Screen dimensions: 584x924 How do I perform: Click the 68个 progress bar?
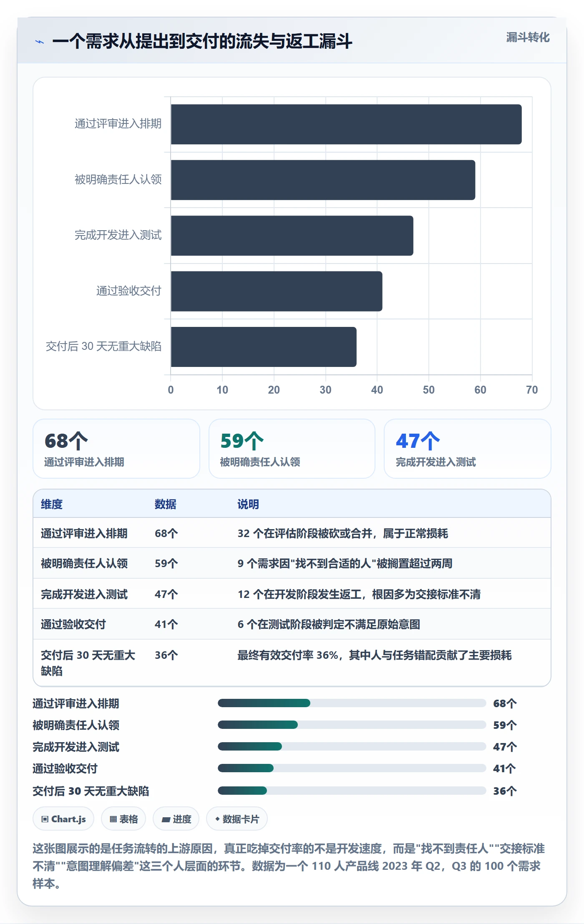pos(352,703)
